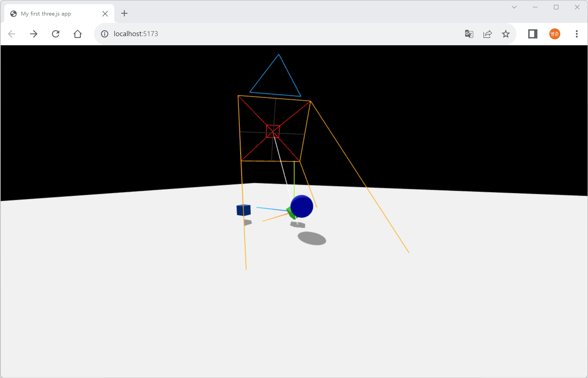Go to the home page
588x378 pixels.
click(78, 34)
